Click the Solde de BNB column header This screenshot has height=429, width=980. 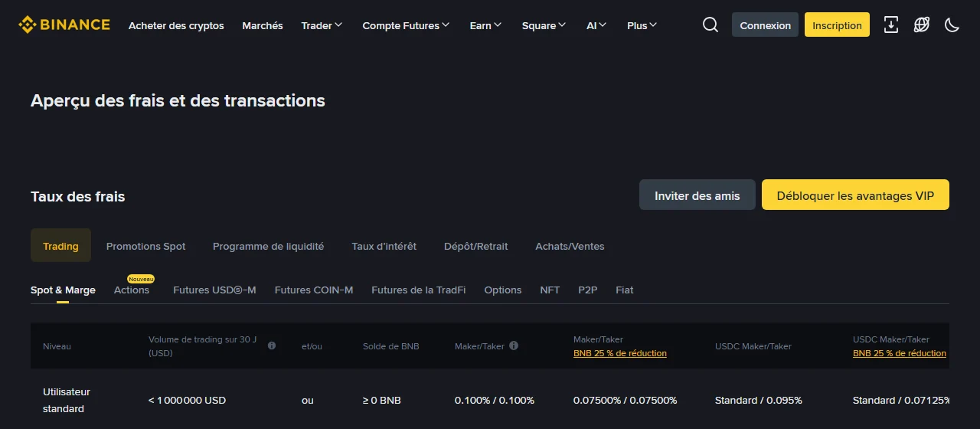[390, 346]
